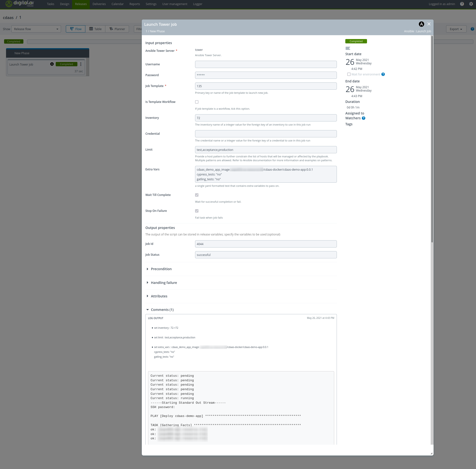Click the help icon next to Watchers
The width and height of the screenshot is (476, 469).
coord(363,118)
